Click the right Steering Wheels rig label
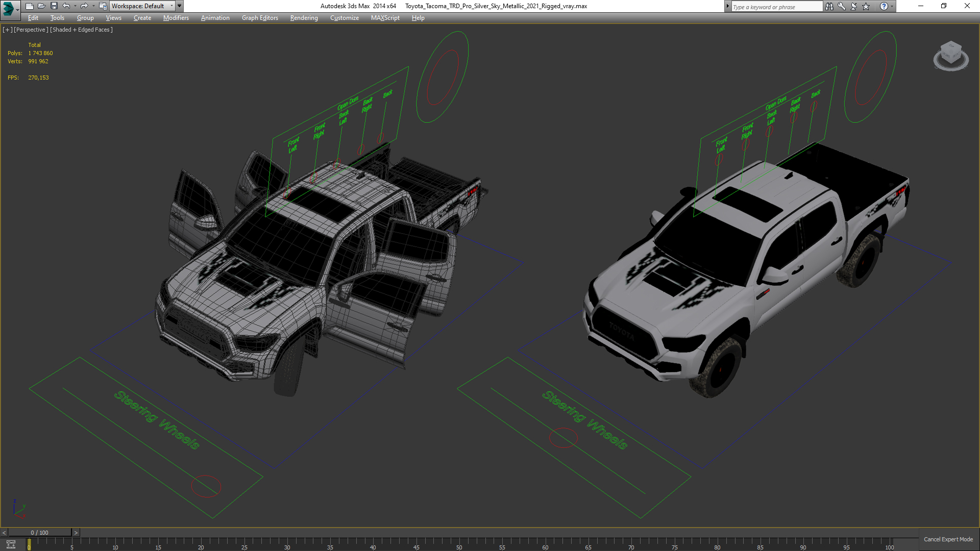Screen dimensions: 980x551 [584, 420]
